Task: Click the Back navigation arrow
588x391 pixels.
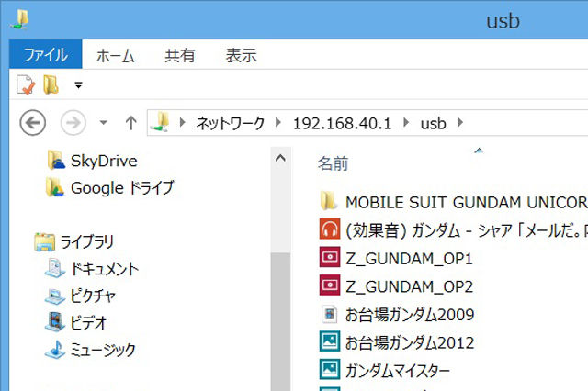Action: coord(33,122)
